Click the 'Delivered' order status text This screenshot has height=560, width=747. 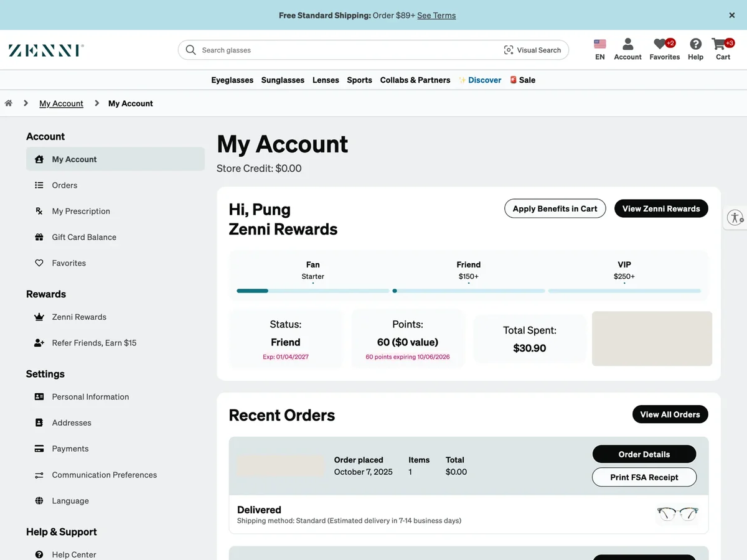click(x=259, y=510)
